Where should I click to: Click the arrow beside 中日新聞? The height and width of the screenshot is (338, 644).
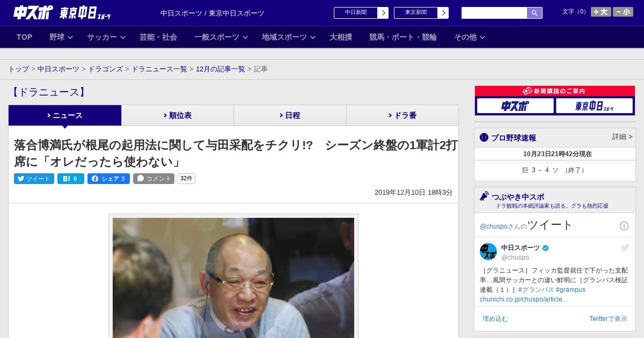coord(383,13)
